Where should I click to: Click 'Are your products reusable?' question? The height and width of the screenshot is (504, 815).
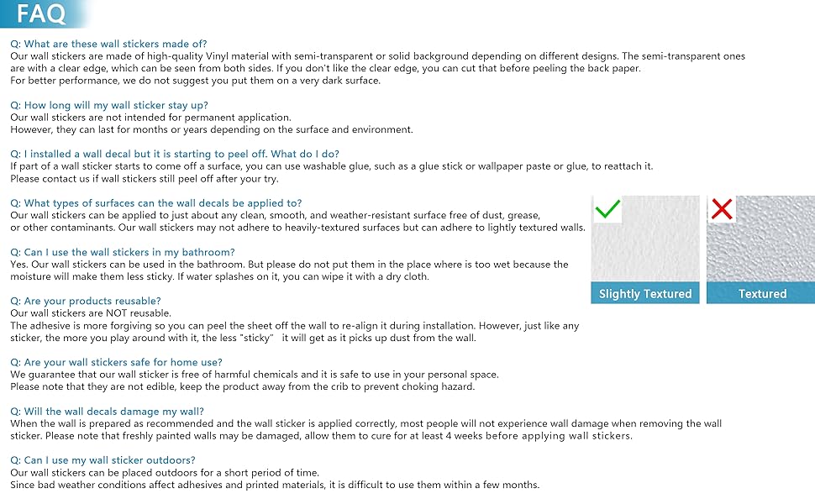[85, 301]
